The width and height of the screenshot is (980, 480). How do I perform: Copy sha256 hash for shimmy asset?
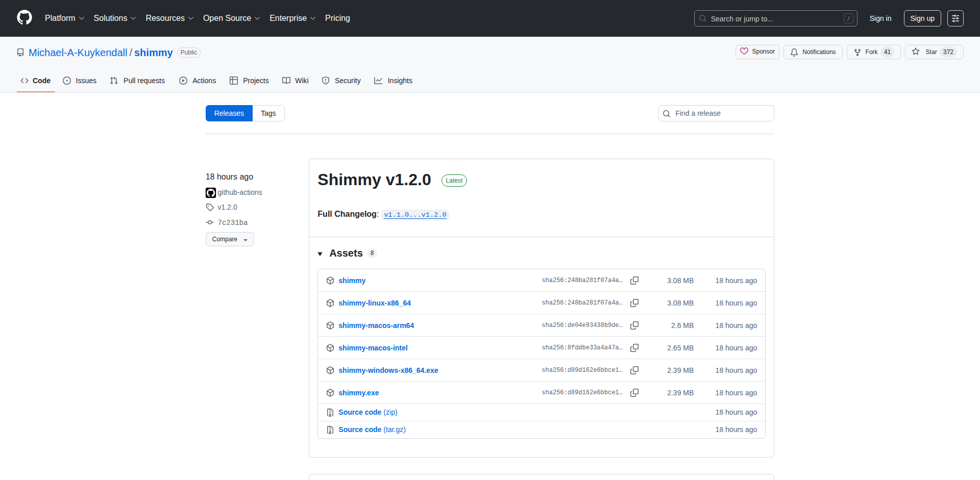[x=634, y=281]
